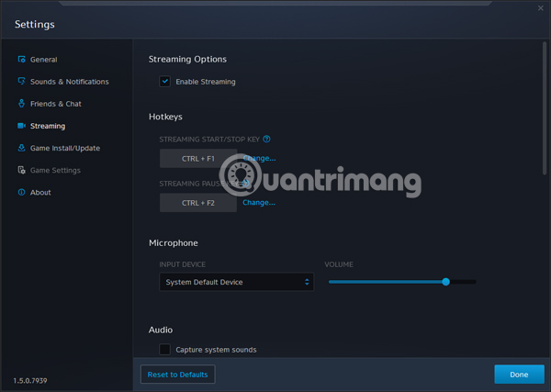Select the Streaming settings tab
Screen dimensions: 551x392
point(48,126)
